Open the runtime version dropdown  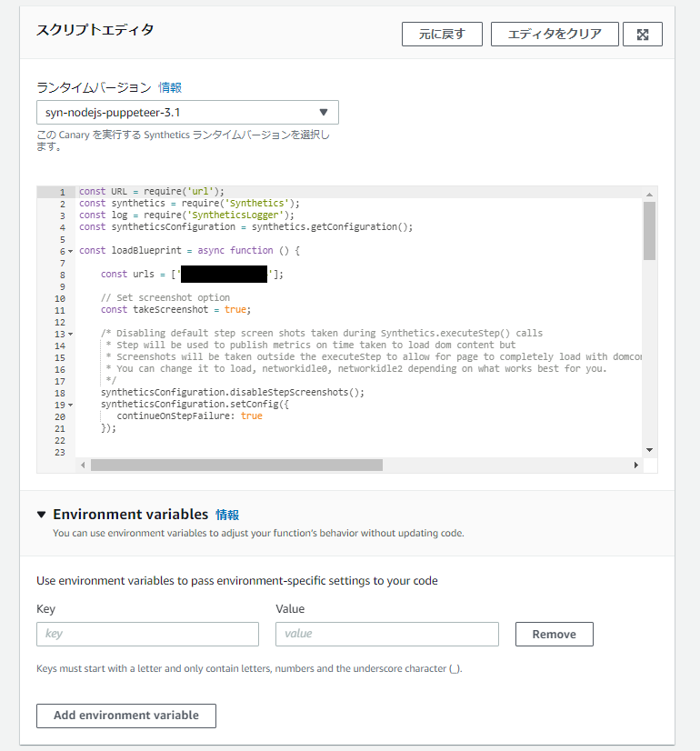tap(187, 113)
